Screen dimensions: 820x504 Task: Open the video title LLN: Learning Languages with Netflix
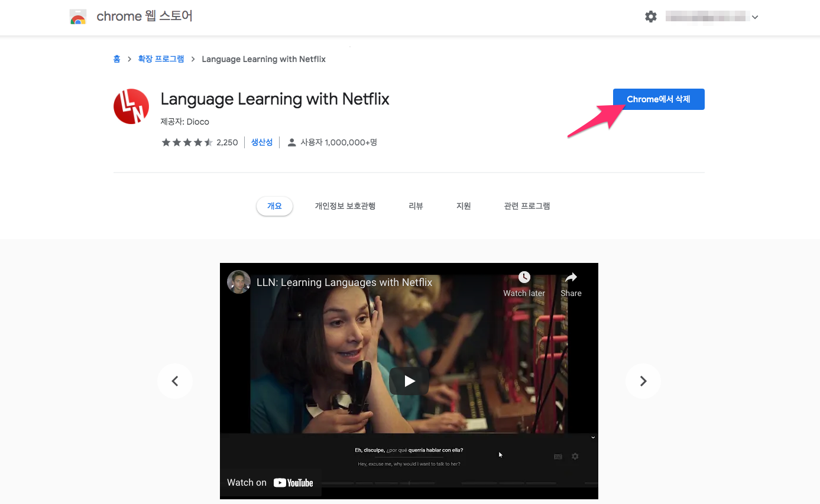[344, 282]
